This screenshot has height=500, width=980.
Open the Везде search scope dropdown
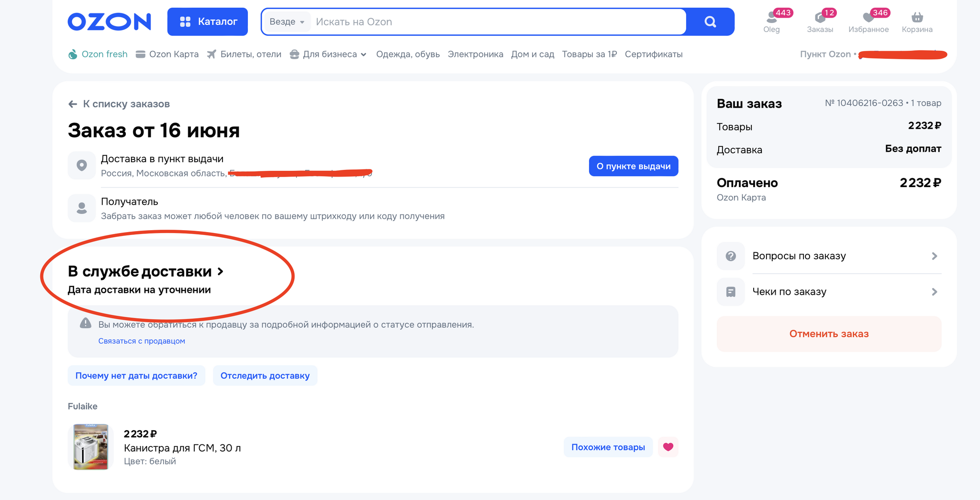287,22
